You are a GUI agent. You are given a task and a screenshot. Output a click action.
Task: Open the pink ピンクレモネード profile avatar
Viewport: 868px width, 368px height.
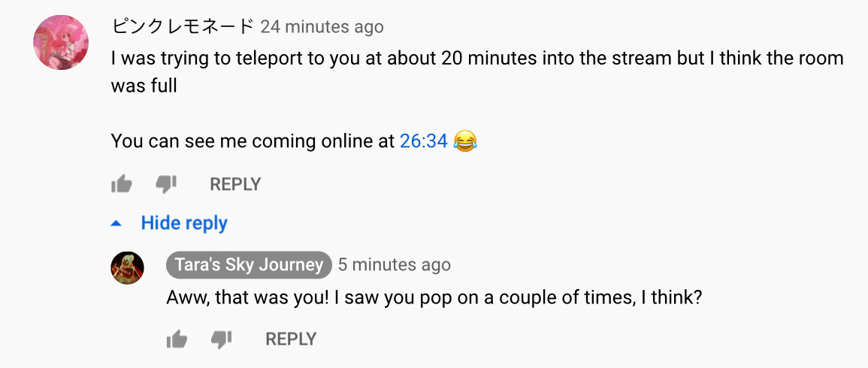(61, 42)
